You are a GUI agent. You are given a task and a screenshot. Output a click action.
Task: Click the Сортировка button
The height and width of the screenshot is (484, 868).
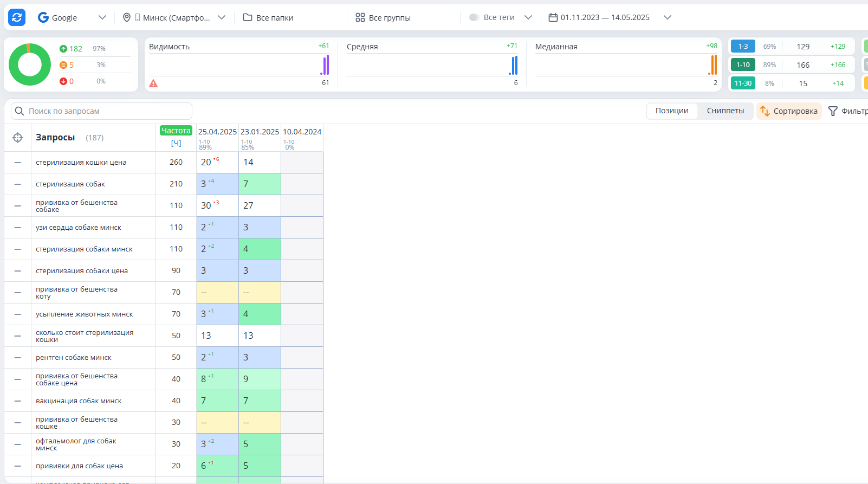(x=789, y=111)
